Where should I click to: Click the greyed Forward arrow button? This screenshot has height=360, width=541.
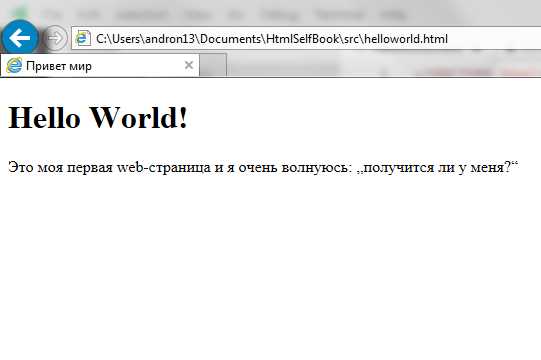pos(55,38)
